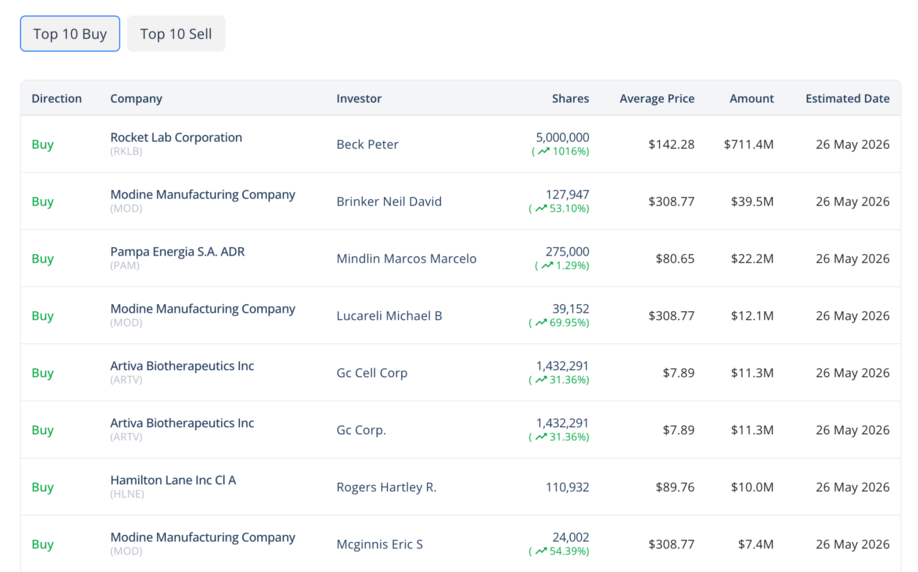Click the upward trend icon beside 1016%

[x=544, y=151]
